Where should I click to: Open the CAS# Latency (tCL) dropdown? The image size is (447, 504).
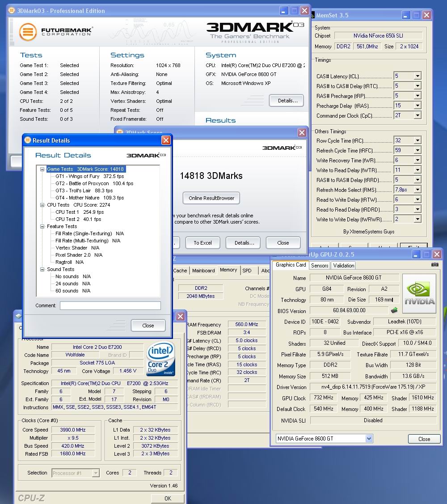click(417, 76)
